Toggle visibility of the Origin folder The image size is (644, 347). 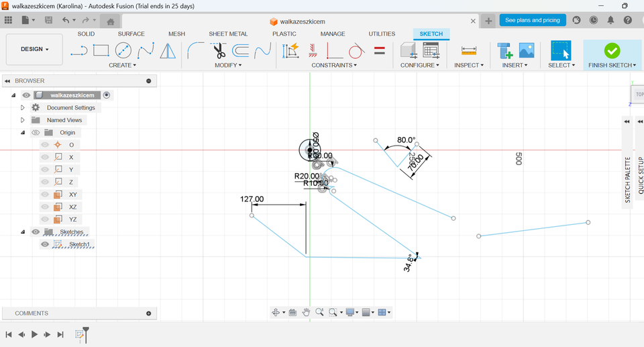(x=36, y=132)
